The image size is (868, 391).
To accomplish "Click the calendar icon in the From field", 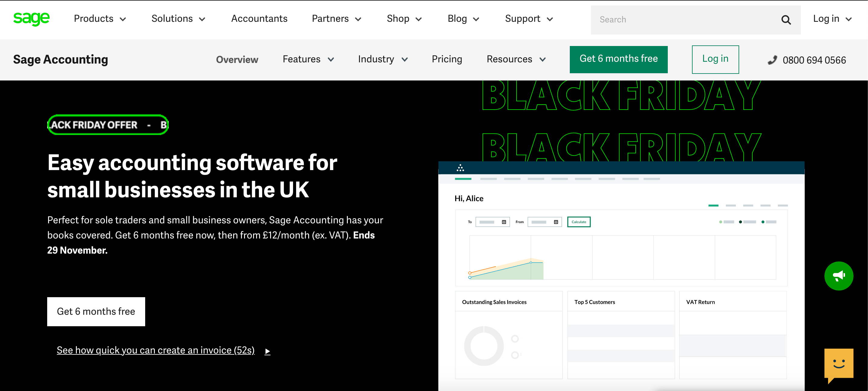I will [x=556, y=222].
